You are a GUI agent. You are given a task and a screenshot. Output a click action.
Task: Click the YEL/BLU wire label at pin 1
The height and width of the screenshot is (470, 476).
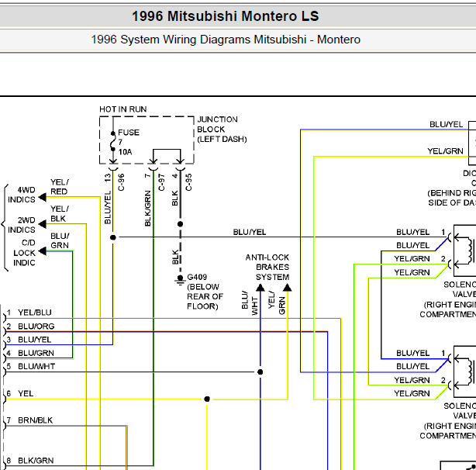click(35, 313)
